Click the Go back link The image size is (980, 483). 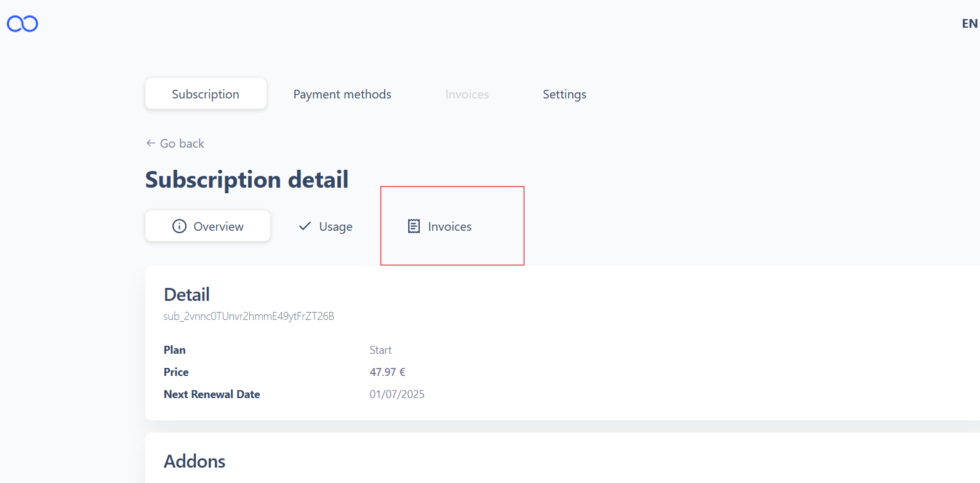click(x=175, y=143)
